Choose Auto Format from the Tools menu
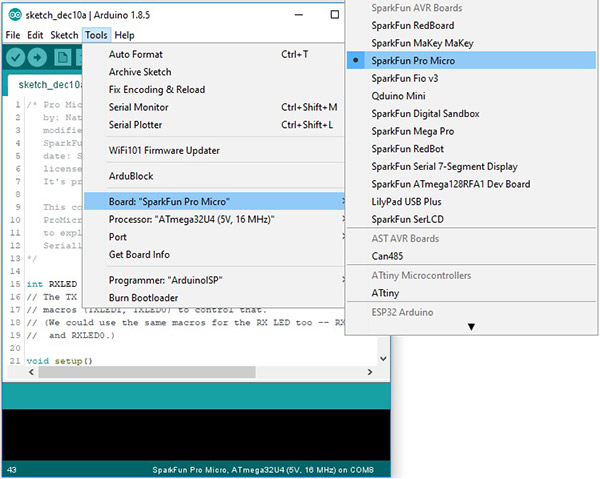The width and height of the screenshot is (600, 479). pos(135,54)
